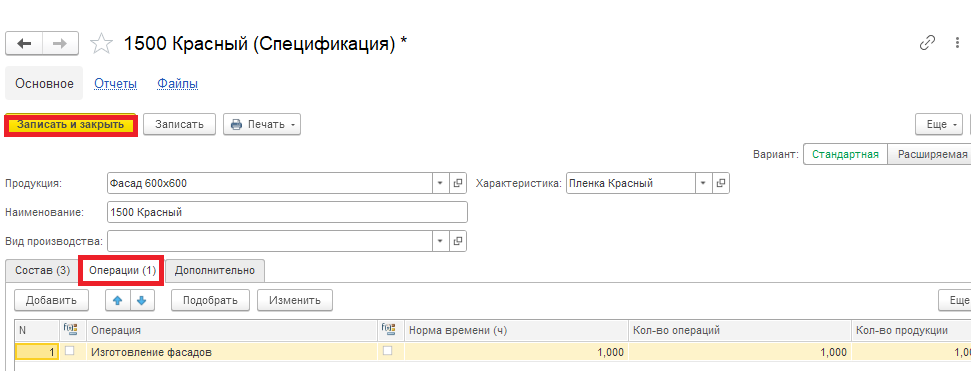Select the Стандартная variant
Viewport: 971px width, 371px height.
(845, 154)
